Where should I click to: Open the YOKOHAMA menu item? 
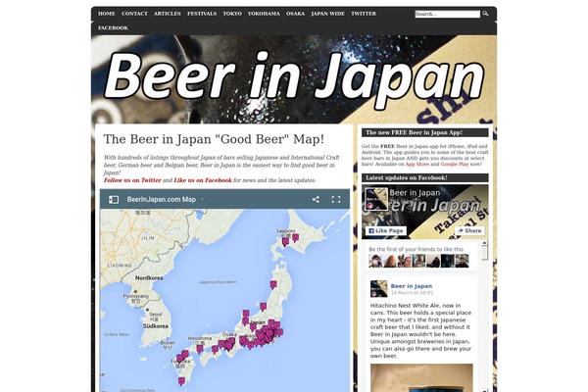[x=264, y=14]
